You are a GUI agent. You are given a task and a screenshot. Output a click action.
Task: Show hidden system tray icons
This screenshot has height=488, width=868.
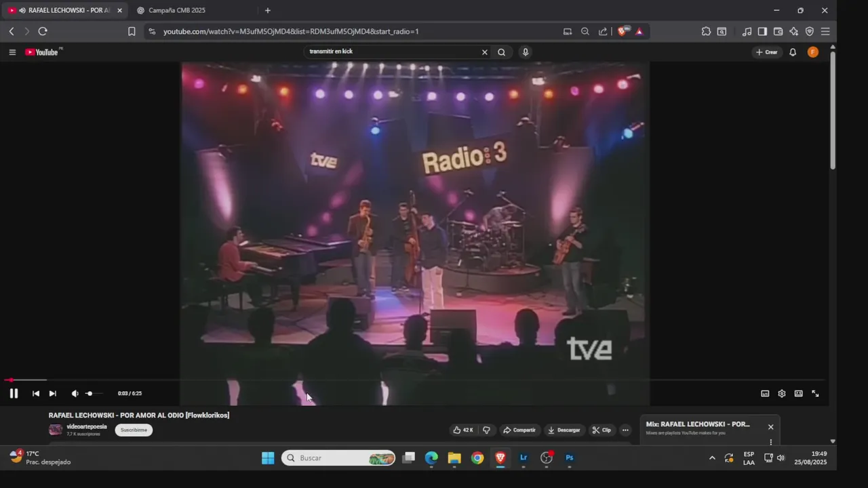tap(712, 458)
